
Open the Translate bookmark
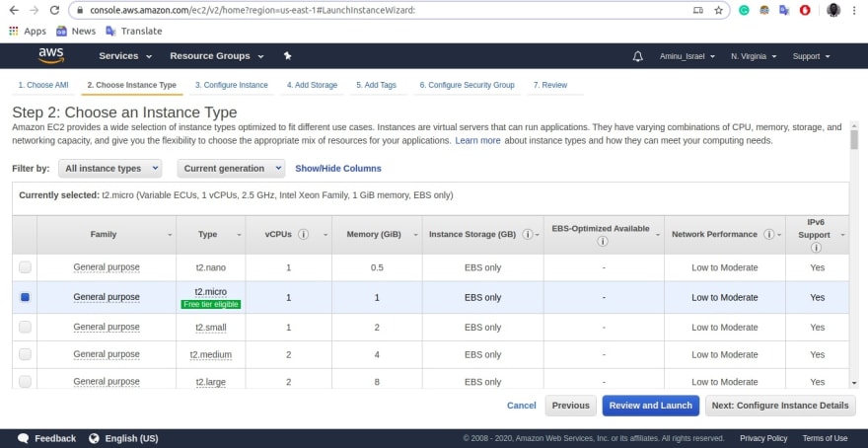coord(134,31)
